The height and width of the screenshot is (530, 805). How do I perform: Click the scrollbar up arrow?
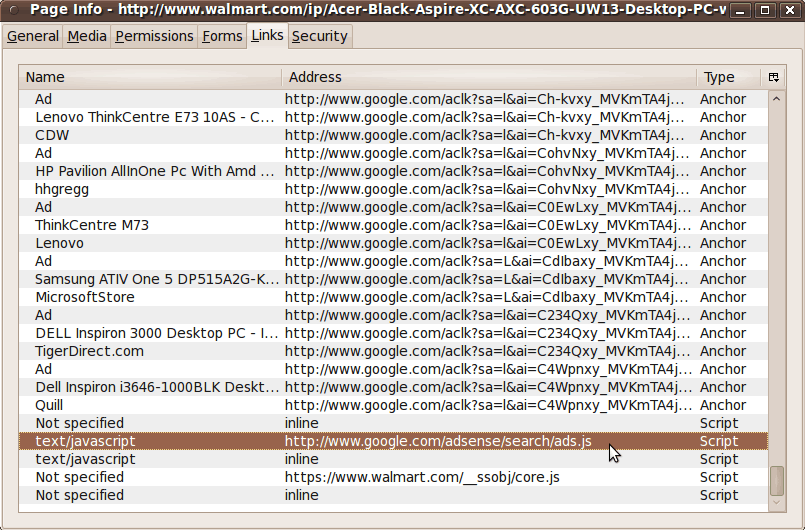776,99
